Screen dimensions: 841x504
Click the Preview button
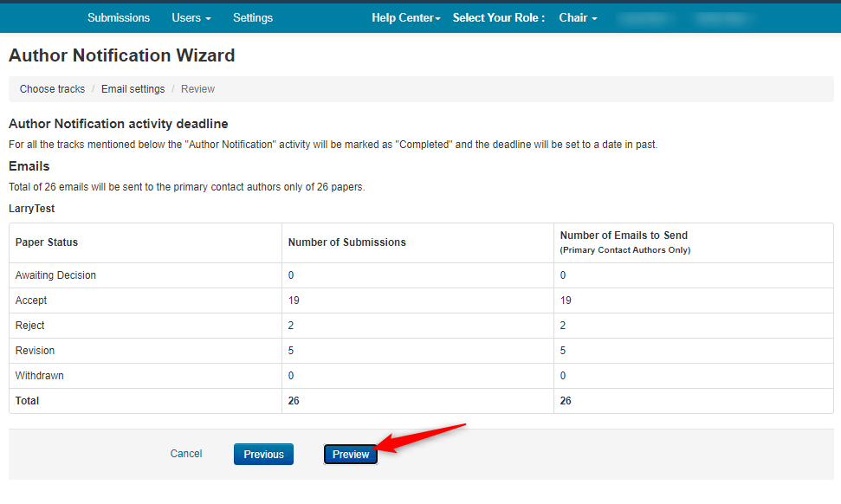(351, 455)
